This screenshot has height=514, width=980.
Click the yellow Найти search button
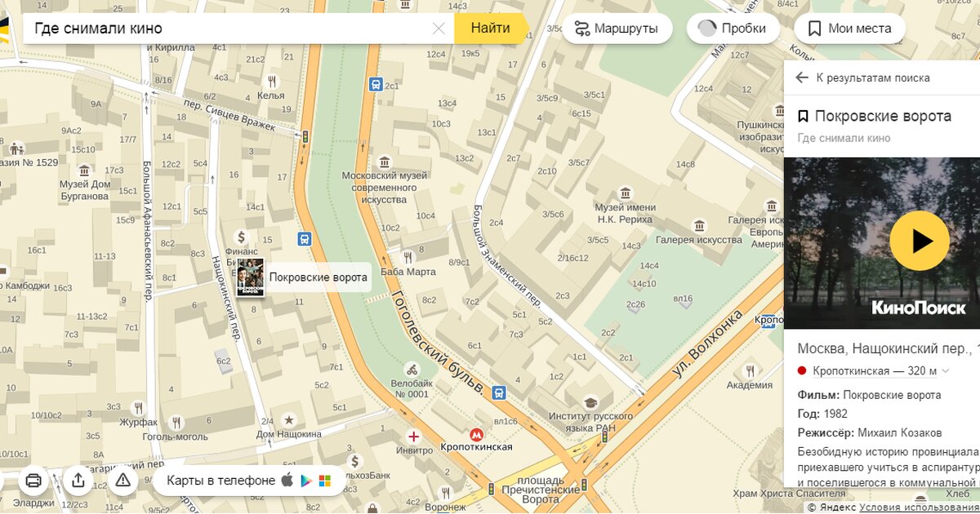click(x=490, y=29)
